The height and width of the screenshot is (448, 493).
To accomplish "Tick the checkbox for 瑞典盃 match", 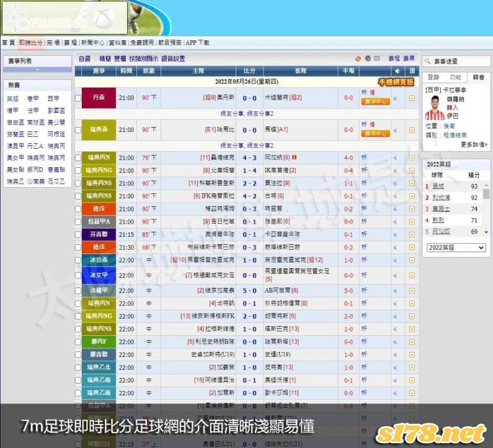I will pos(78,130).
